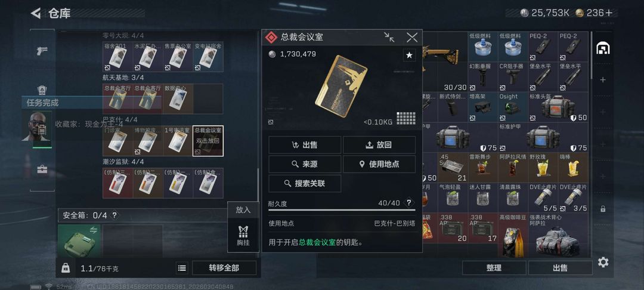Select 胸挂 chest rig option
Image resolution: width=644 pixels, height=290 pixels.
click(243, 235)
